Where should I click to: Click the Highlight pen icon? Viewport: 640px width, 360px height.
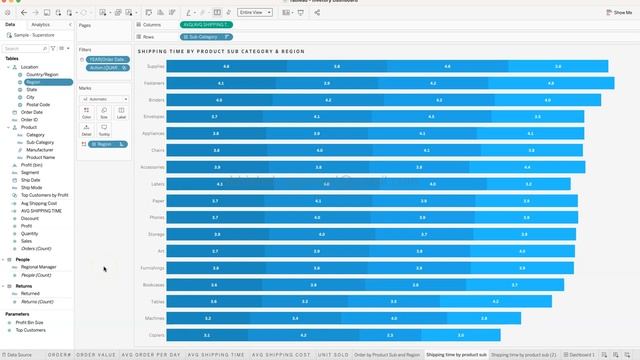point(189,13)
